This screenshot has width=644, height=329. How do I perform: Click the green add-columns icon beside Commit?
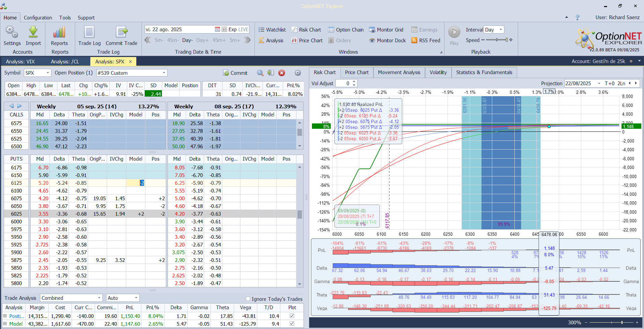[271, 73]
